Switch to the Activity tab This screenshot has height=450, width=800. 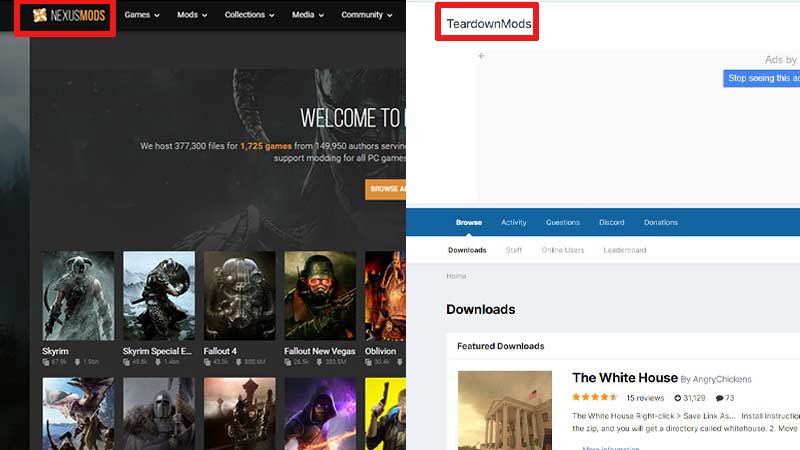513,222
